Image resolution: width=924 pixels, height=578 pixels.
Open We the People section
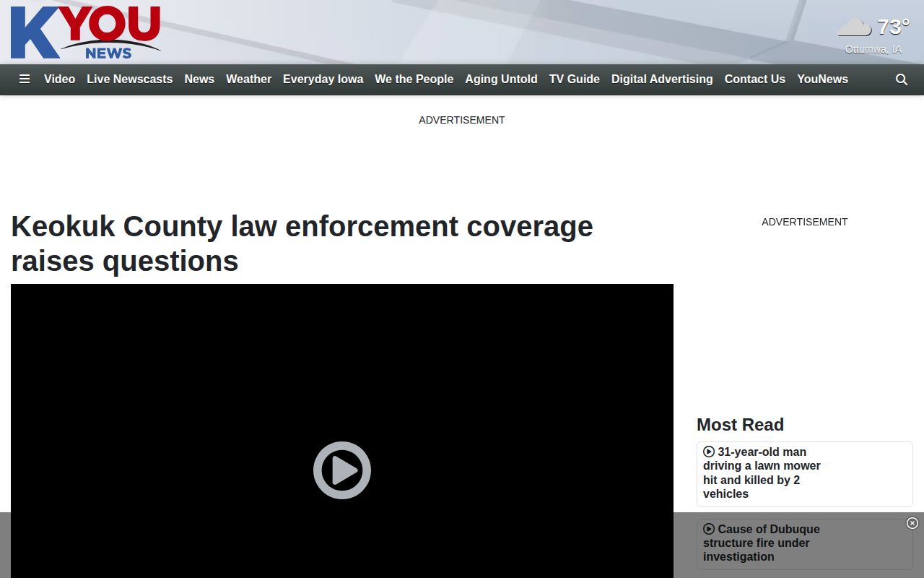tap(414, 79)
